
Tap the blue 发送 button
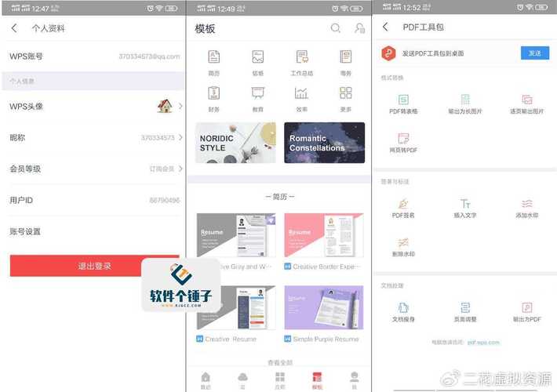(x=535, y=53)
